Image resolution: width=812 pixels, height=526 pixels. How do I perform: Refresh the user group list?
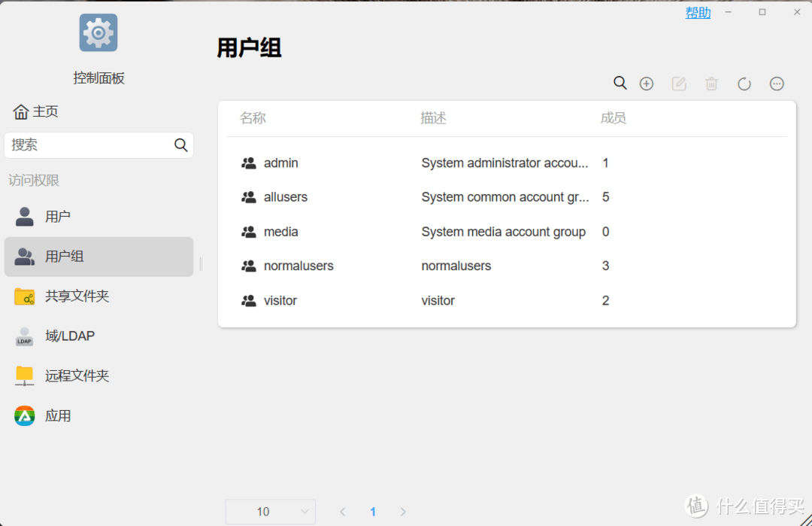click(x=744, y=84)
